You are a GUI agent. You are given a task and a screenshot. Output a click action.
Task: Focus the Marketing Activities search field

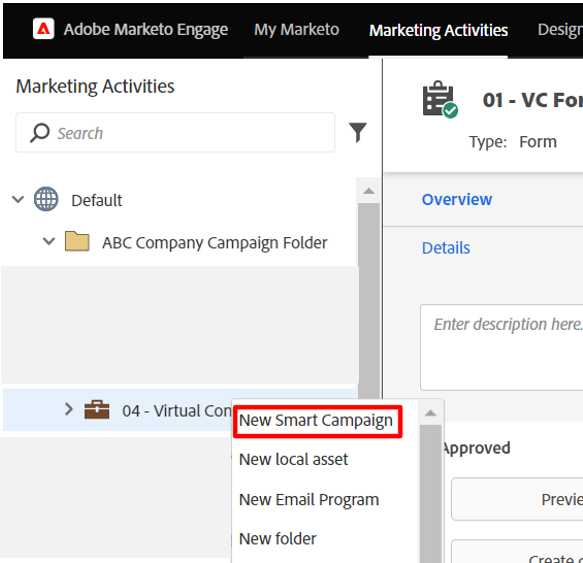(x=175, y=133)
